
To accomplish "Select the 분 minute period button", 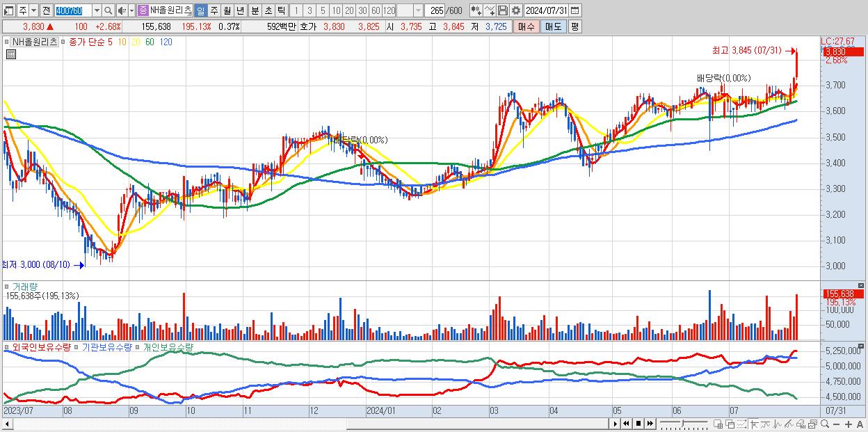I will [254, 10].
